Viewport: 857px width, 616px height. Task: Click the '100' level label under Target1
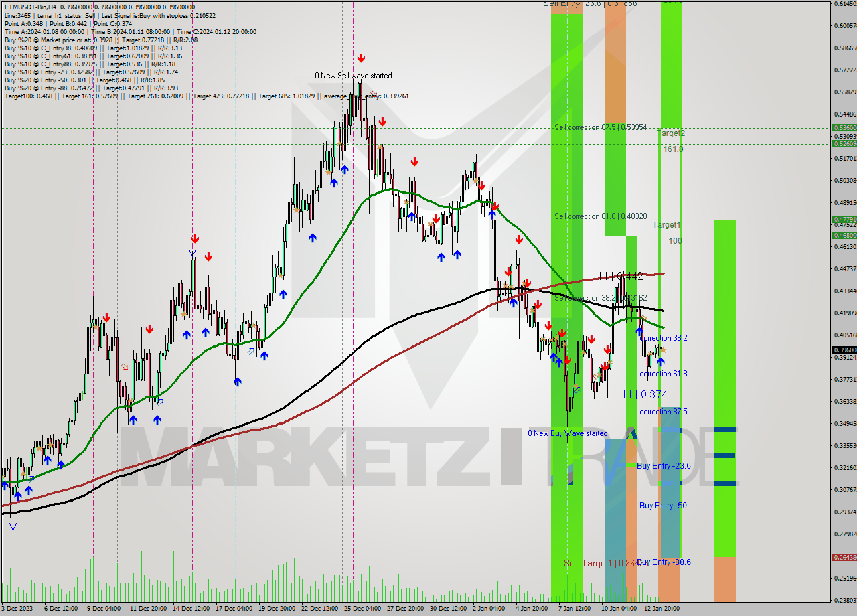[x=675, y=240]
